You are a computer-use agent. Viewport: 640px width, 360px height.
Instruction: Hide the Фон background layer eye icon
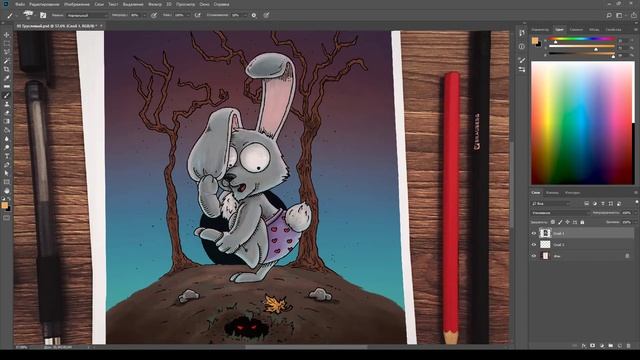[533, 256]
